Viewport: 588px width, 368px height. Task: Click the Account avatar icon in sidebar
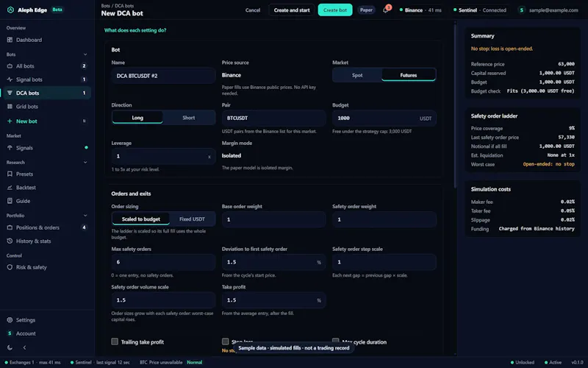(x=10, y=333)
